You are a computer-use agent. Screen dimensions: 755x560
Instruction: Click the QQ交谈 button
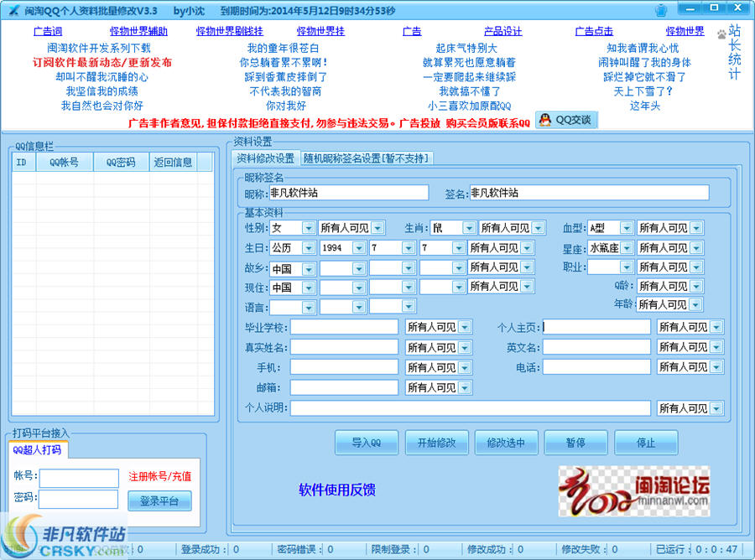point(567,120)
